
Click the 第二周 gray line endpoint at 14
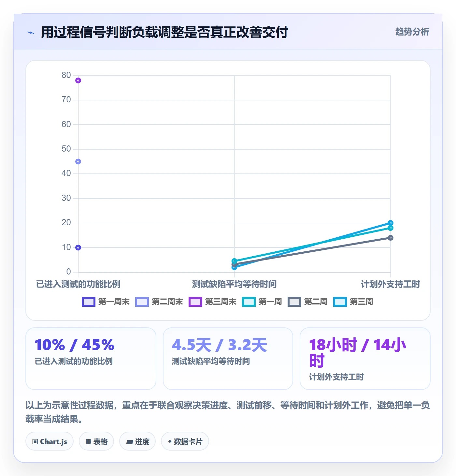[x=391, y=238]
